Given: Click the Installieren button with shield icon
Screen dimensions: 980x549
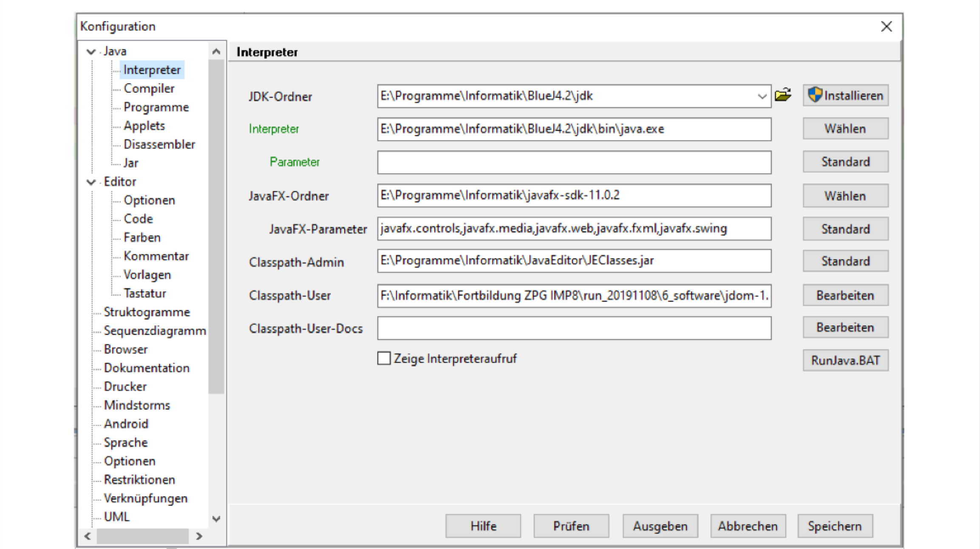Looking at the screenshot, I should coord(845,96).
